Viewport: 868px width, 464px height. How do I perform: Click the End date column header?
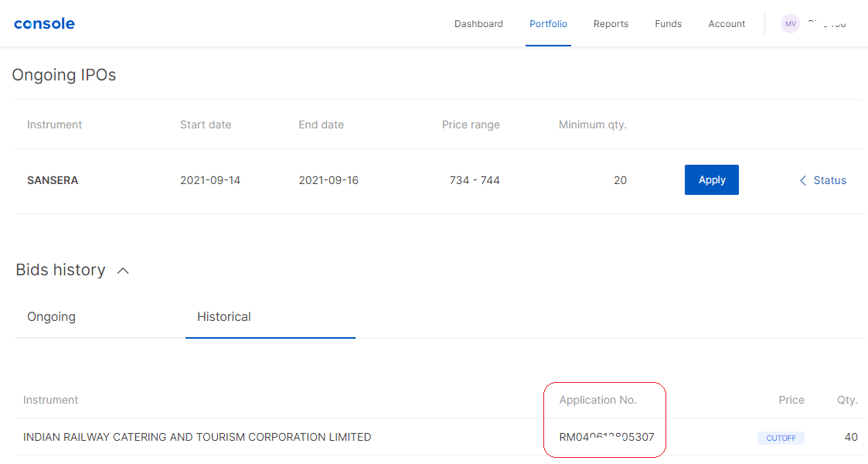click(321, 125)
